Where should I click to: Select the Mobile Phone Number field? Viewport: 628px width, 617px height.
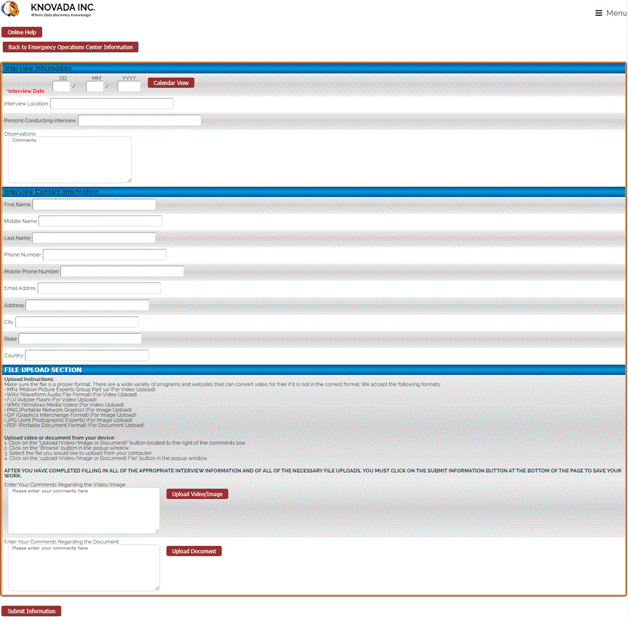coord(122,271)
